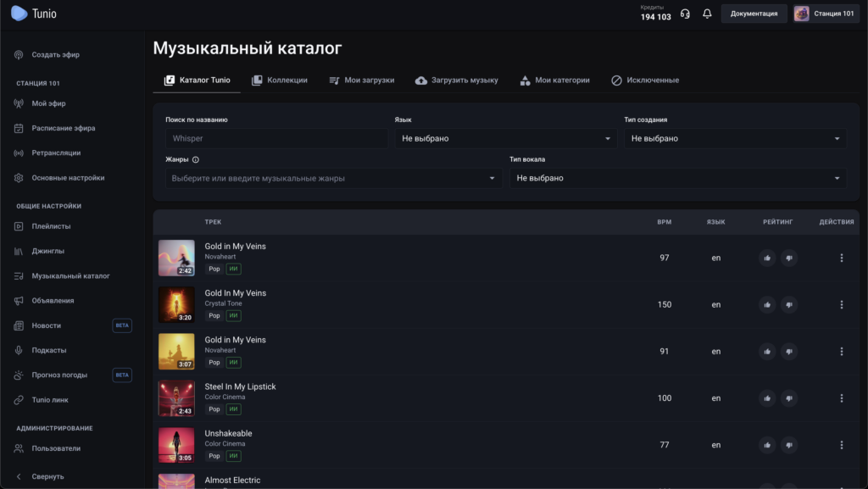Open Прогноз погоды in the sidebar

[x=58, y=375]
